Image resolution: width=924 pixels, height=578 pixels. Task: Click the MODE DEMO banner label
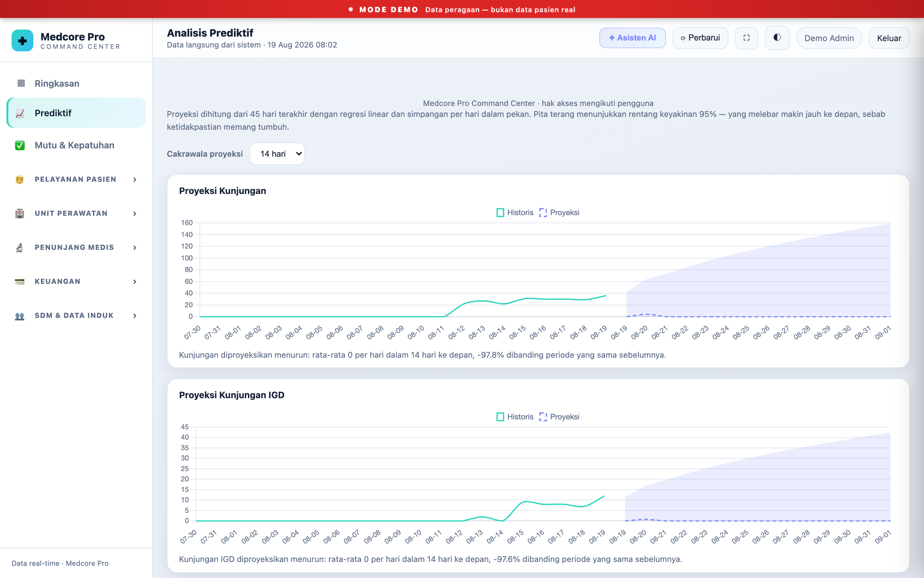pyautogui.click(x=389, y=10)
